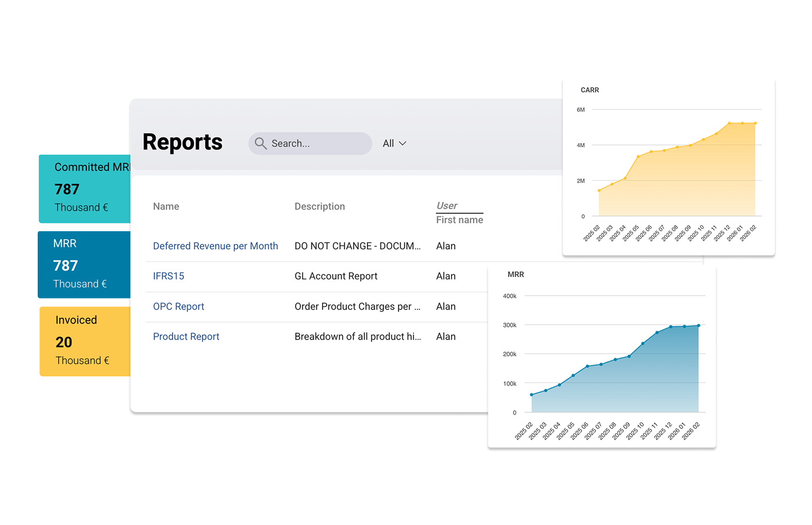Sort by the Name column header
This screenshot has width=812, height=525.
[166, 207]
